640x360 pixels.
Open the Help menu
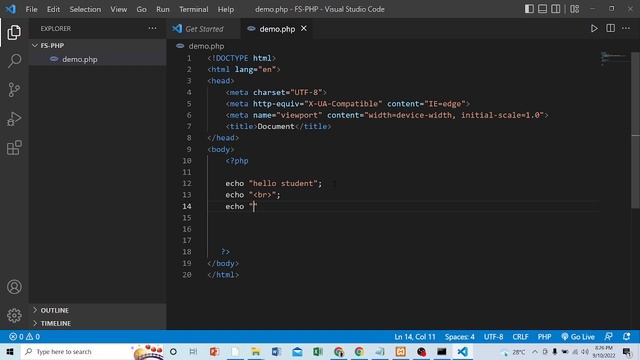(x=226, y=9)
